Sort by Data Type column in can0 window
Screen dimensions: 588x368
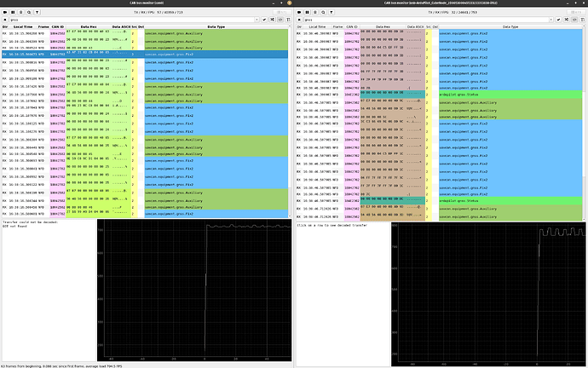click(216, 27)
